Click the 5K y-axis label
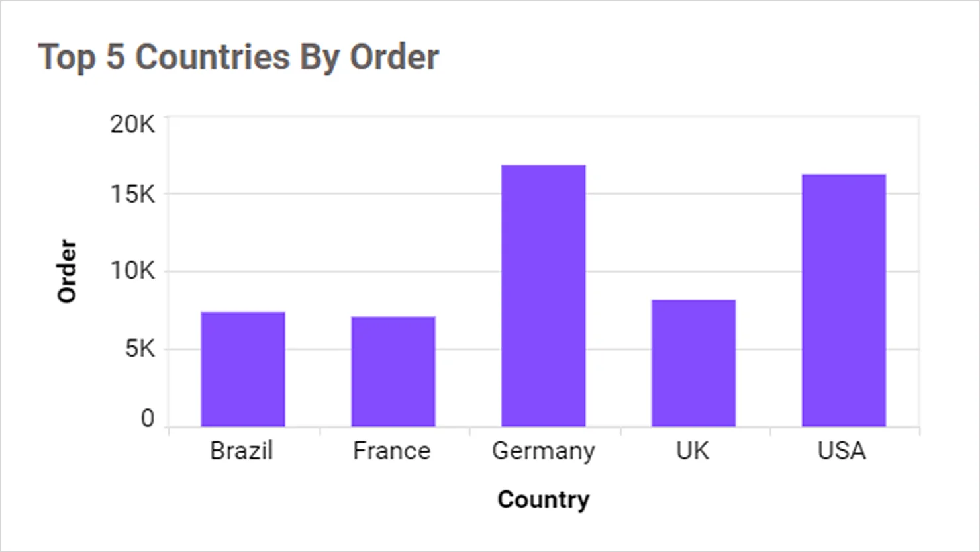The width and height of the screenshot is (980, 552). [140, 348]
